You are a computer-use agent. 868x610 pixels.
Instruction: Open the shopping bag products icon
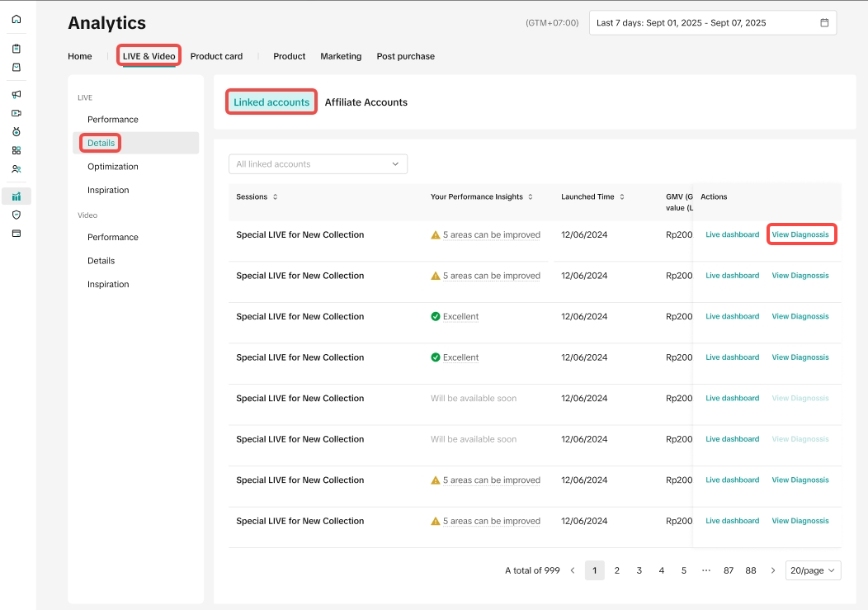coord(17,68)
